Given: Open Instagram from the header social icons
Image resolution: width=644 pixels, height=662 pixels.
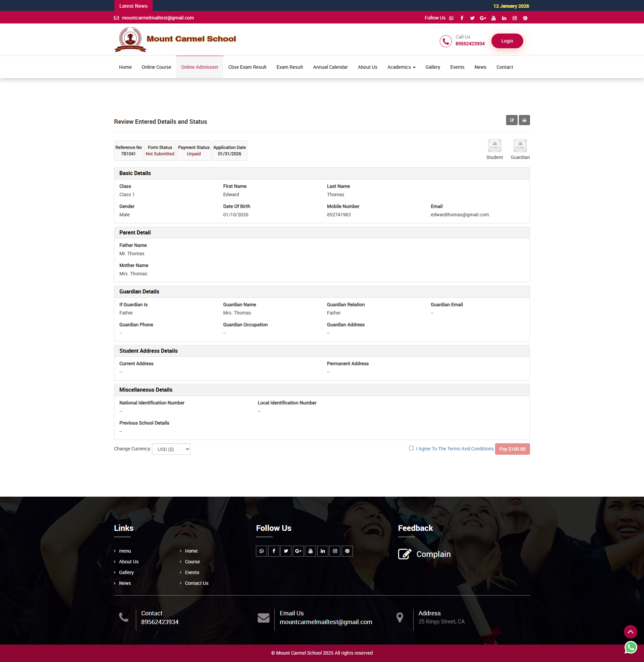Looking at the screenshot, I should click(x=515, y=18).
